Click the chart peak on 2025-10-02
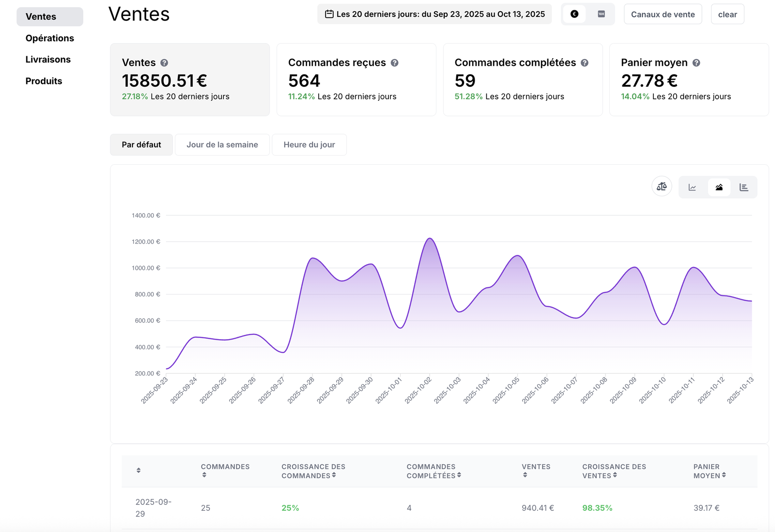 (430, 238)
